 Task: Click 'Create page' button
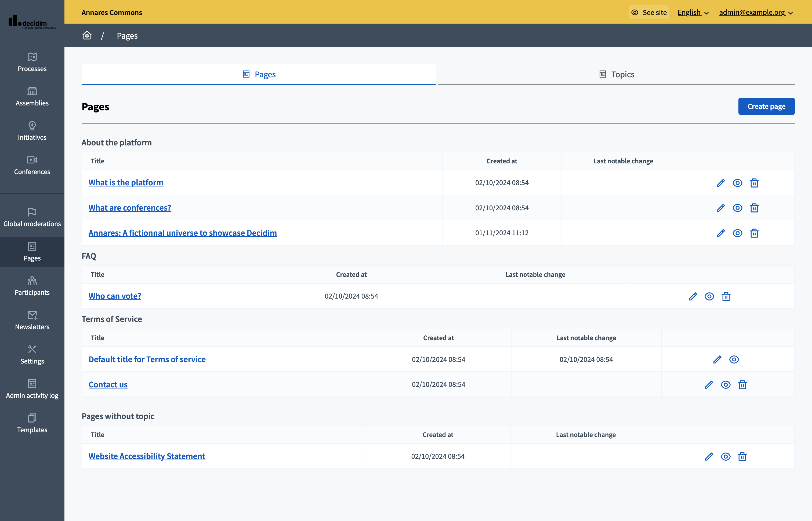766,107
